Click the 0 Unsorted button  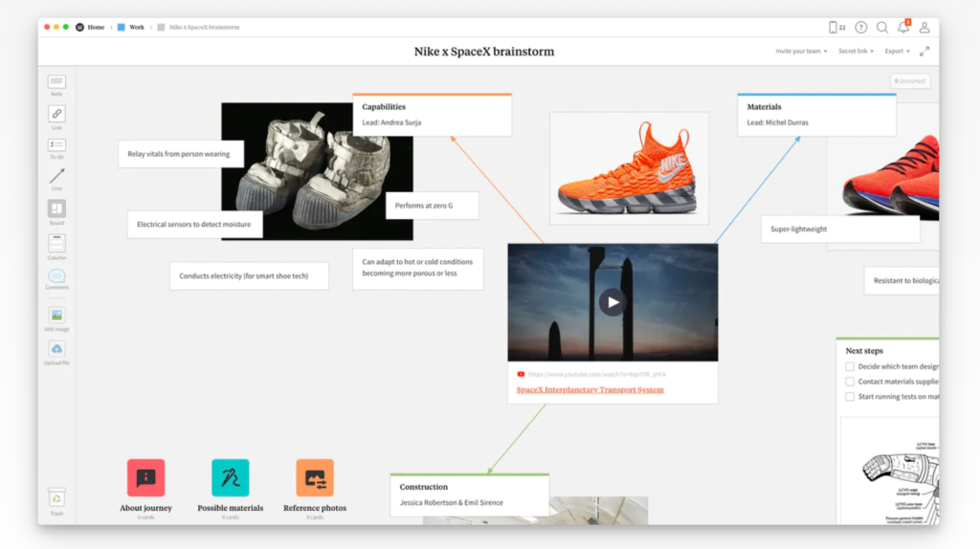pyautogui.click(x=909, y=81)
